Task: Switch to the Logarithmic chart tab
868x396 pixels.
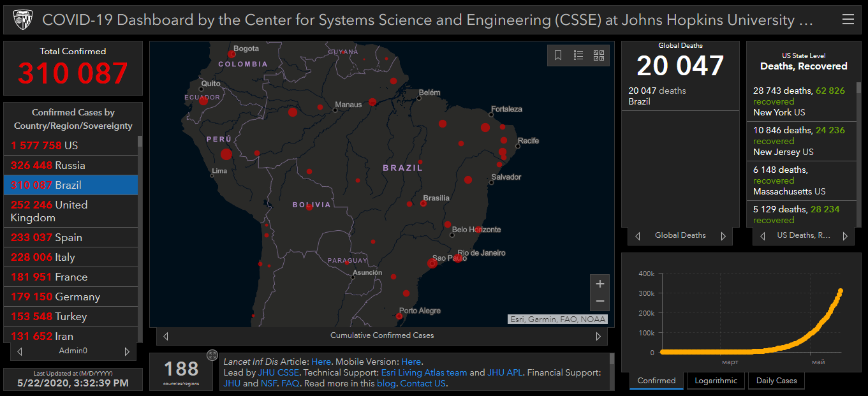Action: (x=716, y=381)
